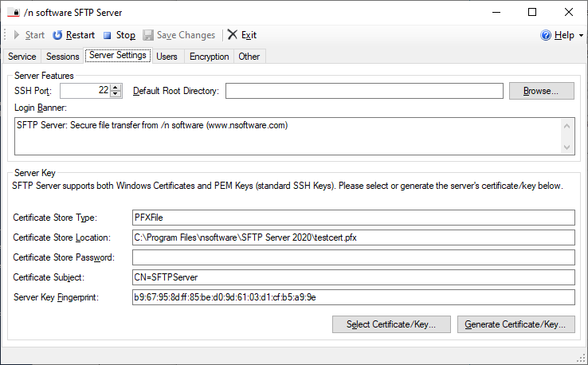588x365 pixels.
Task: Click the Certificate Store Type label
Action: click(55, 218)
